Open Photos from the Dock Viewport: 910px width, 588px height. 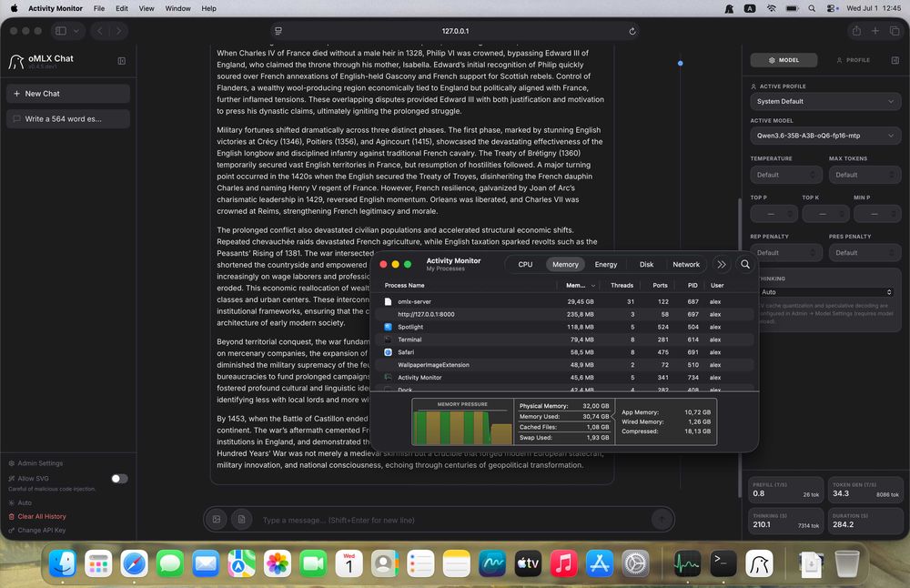pos(278,563)
